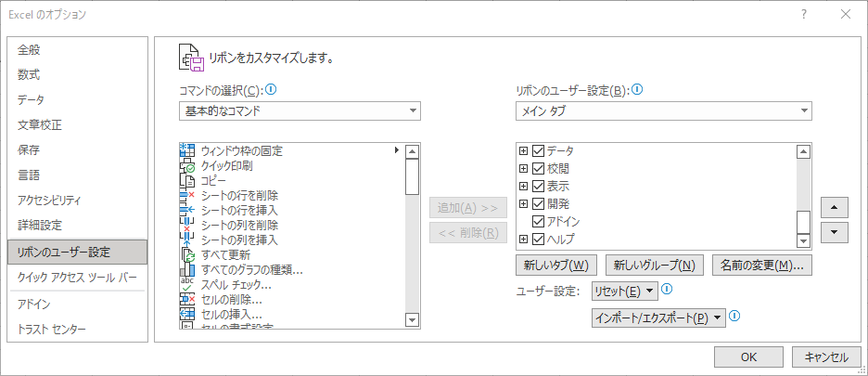This screenshot has height=376, width=868.
Task: Open the インポート/エクスポート dropdown button
Action: click(658, 318)
